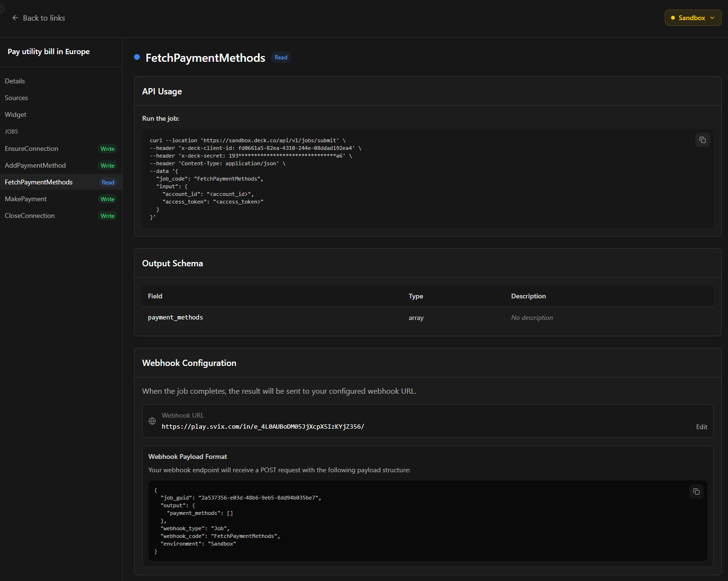This screenshot has width=728, height=581.
Task: Click the Read badge next to title
Action: [281, 57]
